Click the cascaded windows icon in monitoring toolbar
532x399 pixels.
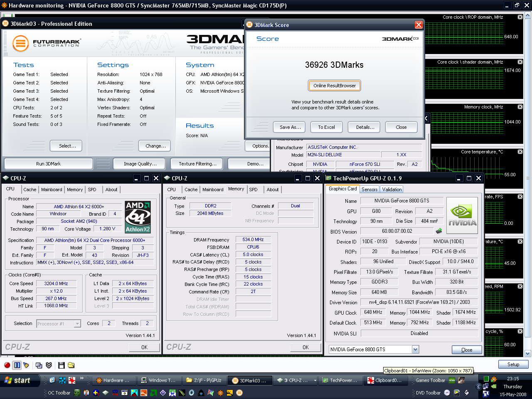coord(39,365)
